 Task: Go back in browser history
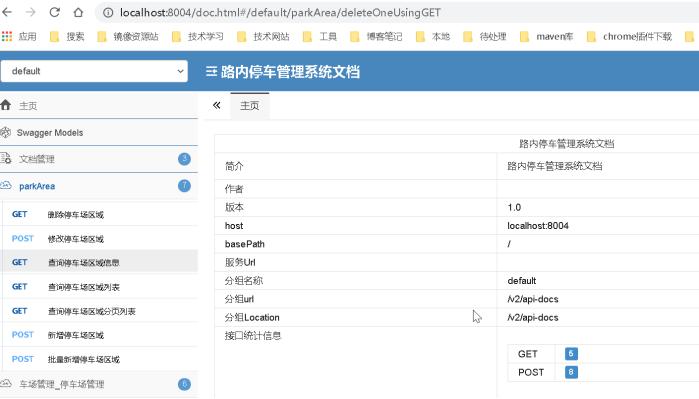coord(7,12)
